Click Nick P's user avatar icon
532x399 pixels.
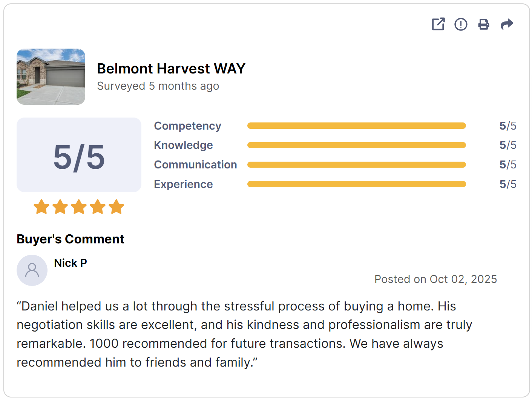click(32, 270)
